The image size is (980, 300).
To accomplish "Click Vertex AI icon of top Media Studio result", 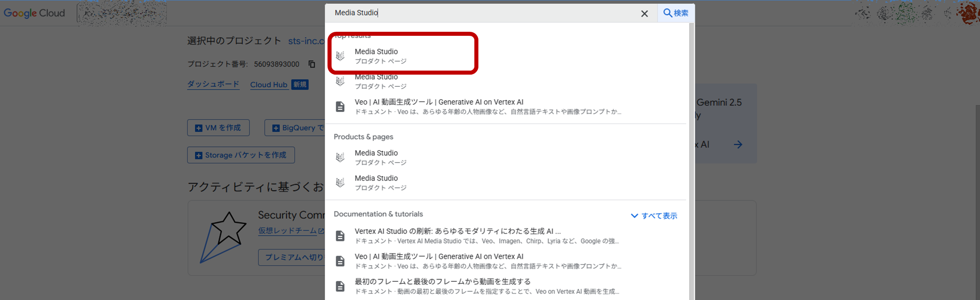I will click(x=341, y=56).
